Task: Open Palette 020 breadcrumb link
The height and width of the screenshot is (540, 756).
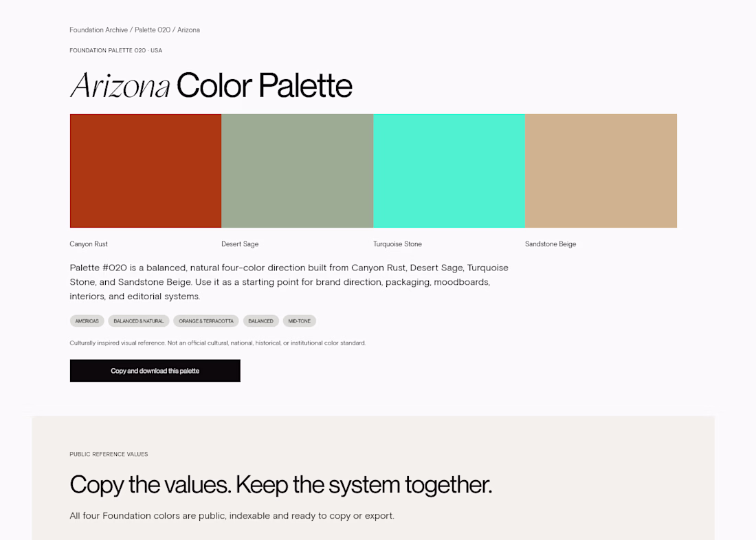Action: click(153, 30)
